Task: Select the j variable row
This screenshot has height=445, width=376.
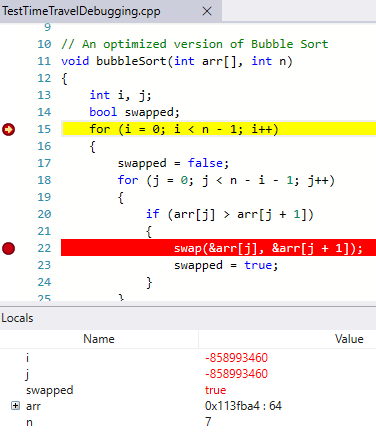Action: pyautogui.click(x=188, y=374)
